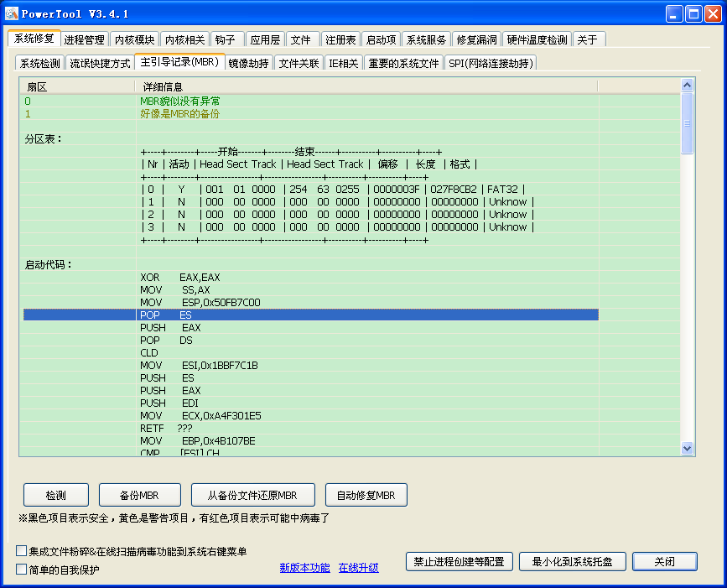Click 禁止进程创建等配置 button
The height and width of the screenshot is (588, 727).
pyautogui.click(x=459, y=562)
